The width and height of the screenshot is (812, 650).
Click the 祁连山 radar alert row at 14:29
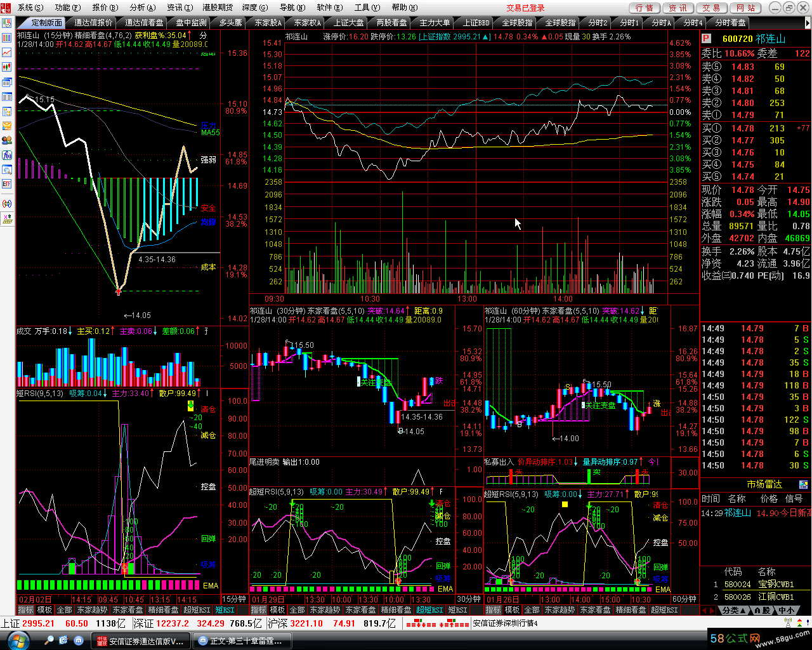coord(755,513)
